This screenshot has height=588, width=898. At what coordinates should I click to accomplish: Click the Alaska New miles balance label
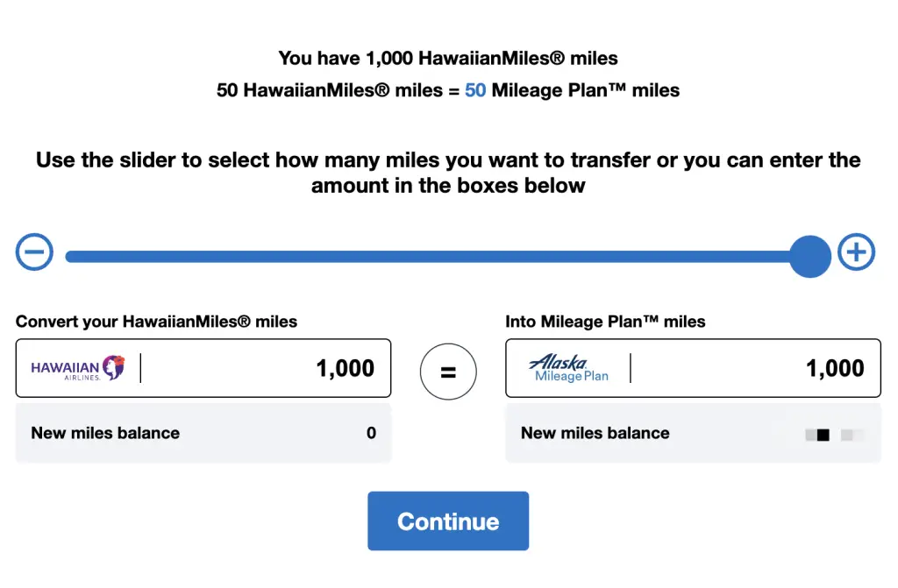pyautogui.click(x=595, y=433)
